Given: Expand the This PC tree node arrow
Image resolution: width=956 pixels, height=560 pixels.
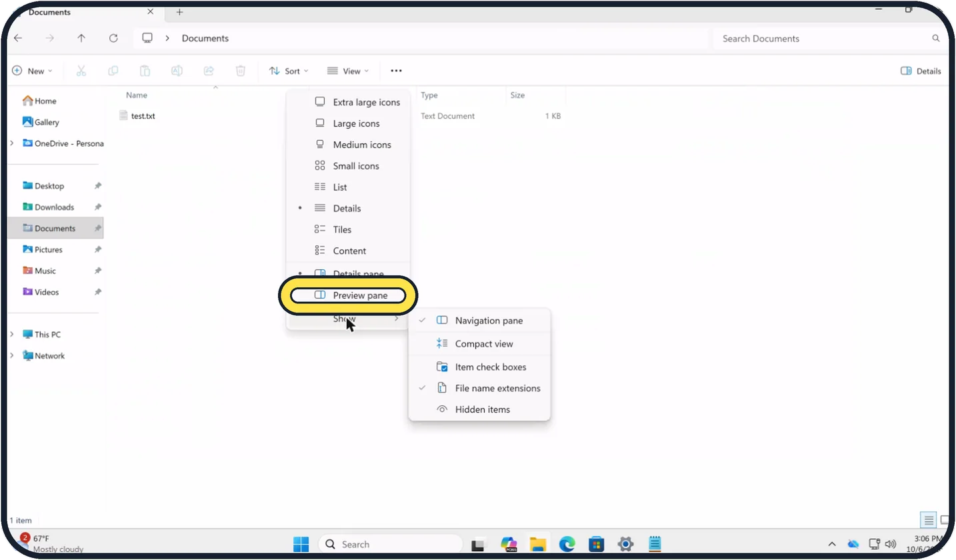Looking at the screenshot, I should click(x=11, y=335).
